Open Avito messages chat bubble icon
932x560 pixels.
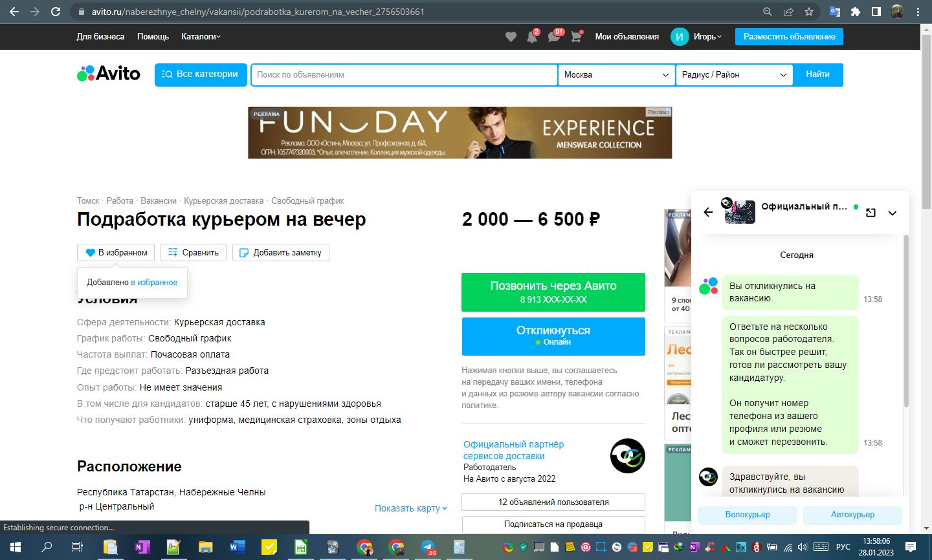(554, 37)
